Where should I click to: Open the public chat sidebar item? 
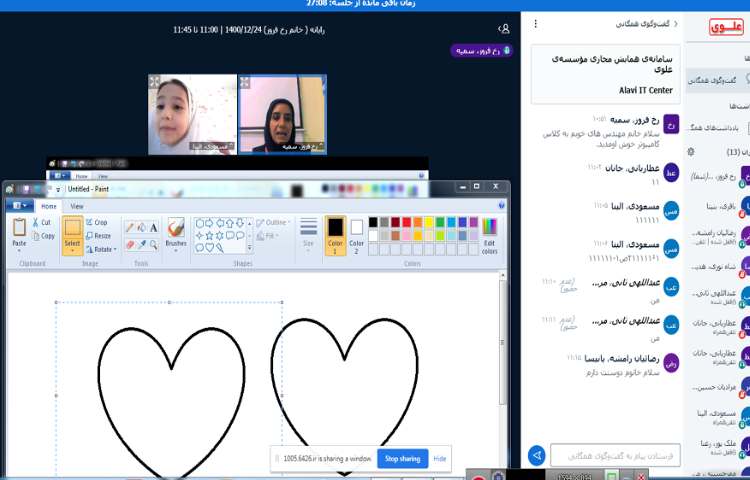718,80
